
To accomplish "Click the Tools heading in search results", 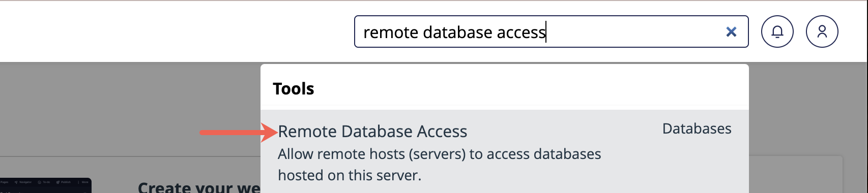I will click(294, 88).
